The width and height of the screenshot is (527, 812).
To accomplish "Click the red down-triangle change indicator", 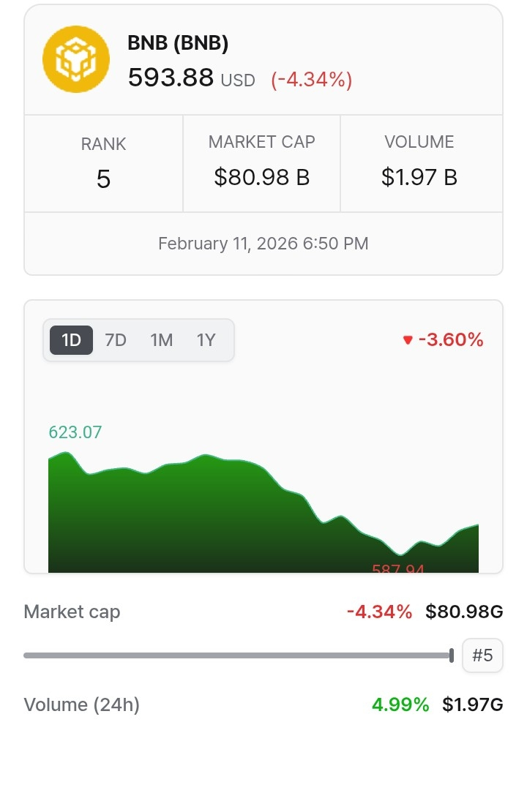I will 408,340.
